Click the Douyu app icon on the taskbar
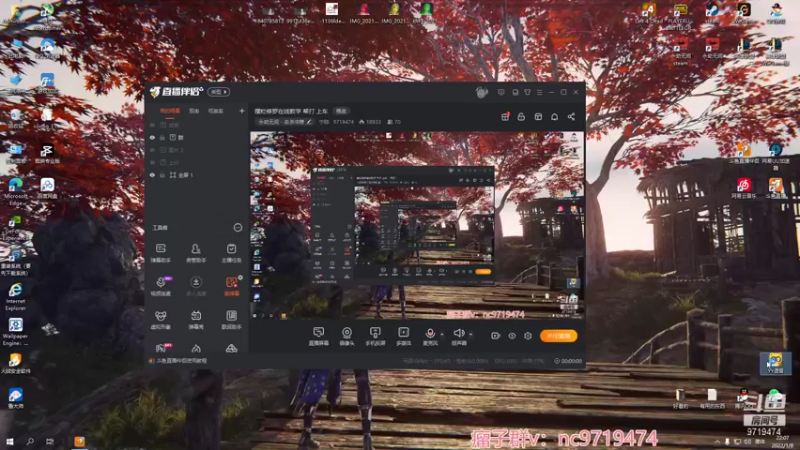800x450 pixels. click(x=80, y=441)
